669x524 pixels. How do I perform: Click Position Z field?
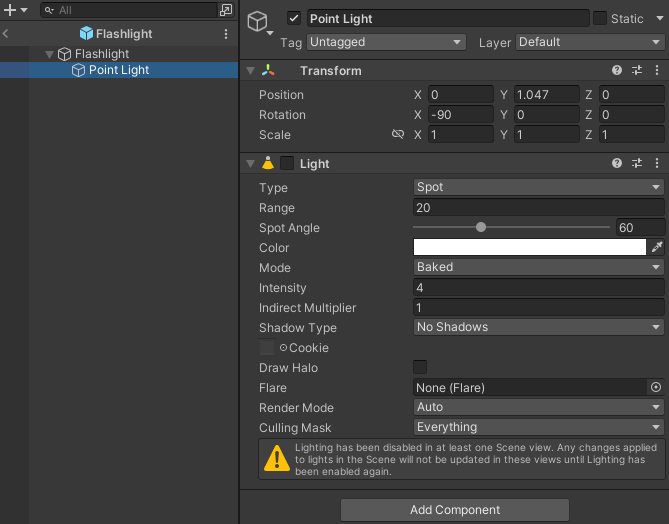pyautogui.click(x=631, y=94)
